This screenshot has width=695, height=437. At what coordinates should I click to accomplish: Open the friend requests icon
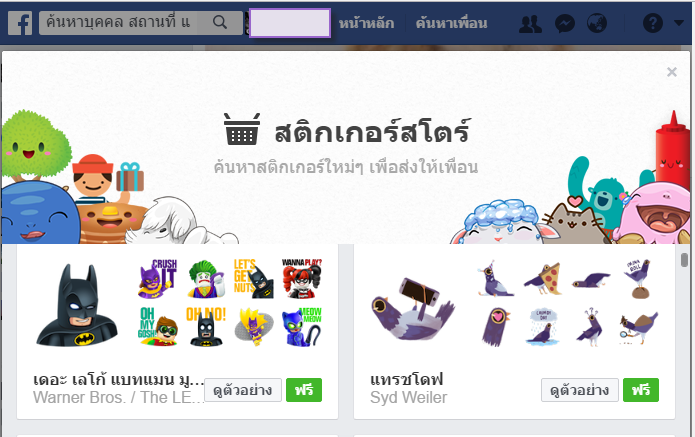tap(530, 23)
